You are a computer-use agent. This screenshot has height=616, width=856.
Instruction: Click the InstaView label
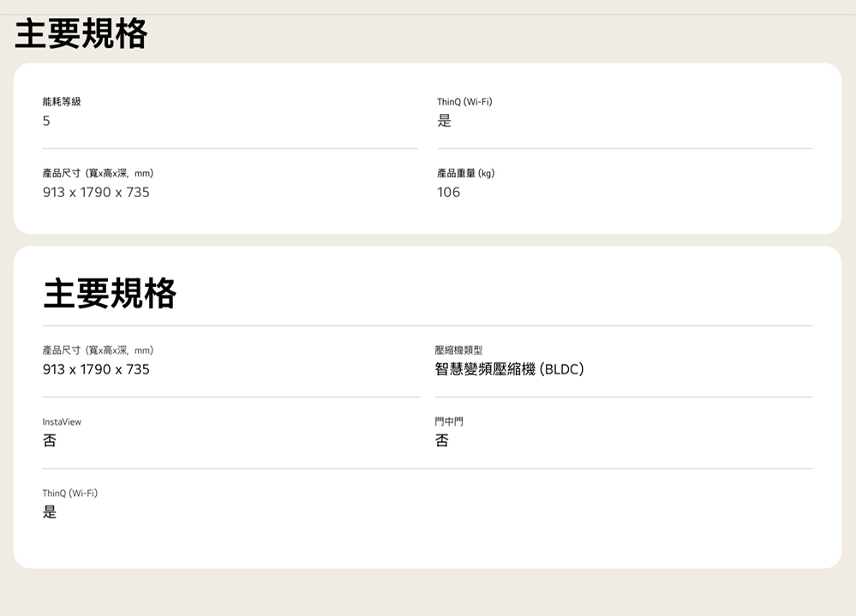[x=62, y=422]
